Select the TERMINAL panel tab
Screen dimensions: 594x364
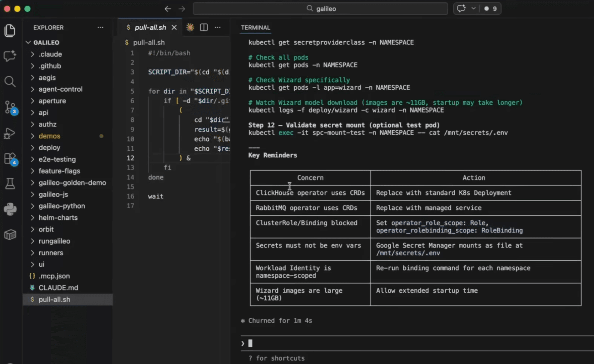coord(255,27)
